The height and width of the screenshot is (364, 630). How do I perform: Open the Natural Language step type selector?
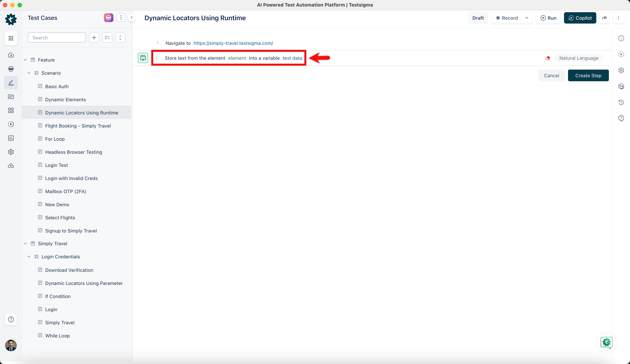coord(579,58)
